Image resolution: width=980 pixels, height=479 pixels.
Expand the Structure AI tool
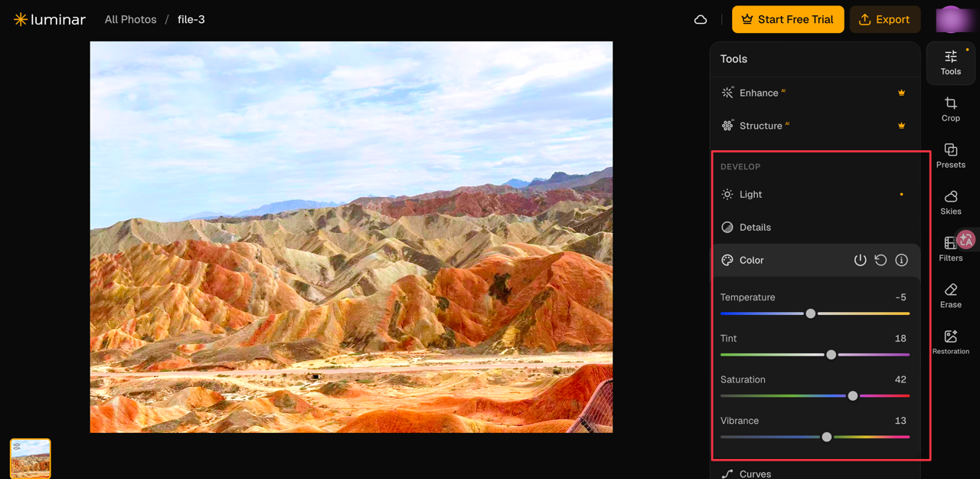point(815,126)
